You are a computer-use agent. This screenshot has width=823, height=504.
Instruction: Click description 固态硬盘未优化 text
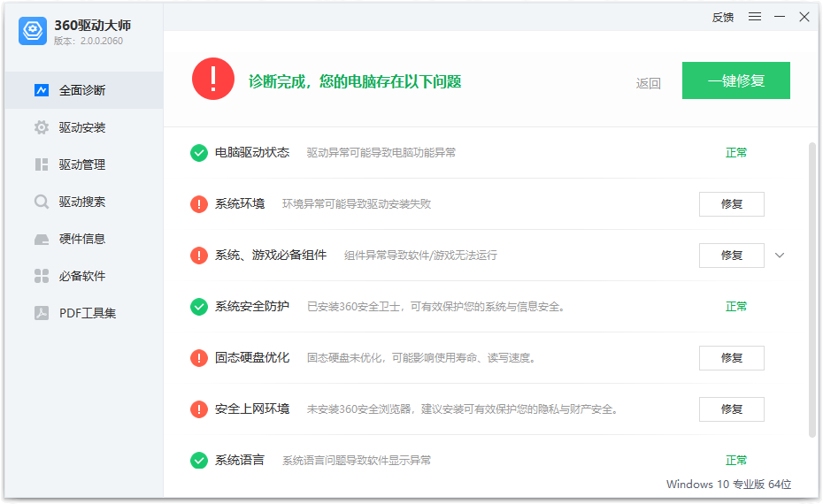tap(421, 358)
